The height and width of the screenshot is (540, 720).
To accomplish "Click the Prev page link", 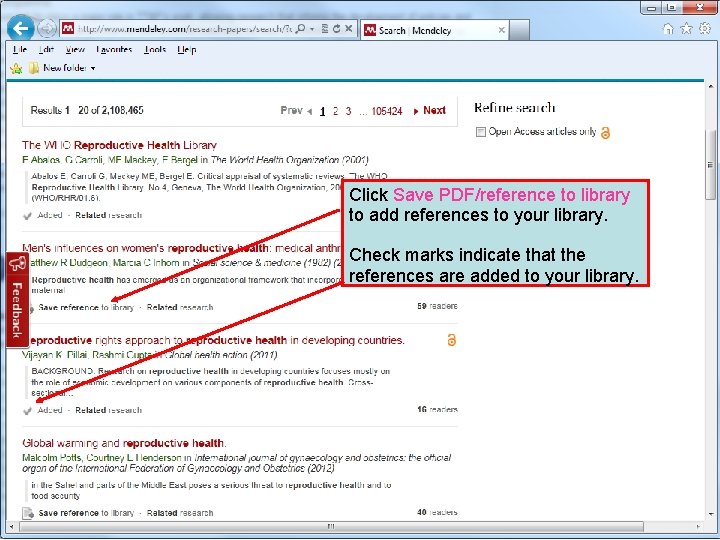I will click(x=296, y=111).
